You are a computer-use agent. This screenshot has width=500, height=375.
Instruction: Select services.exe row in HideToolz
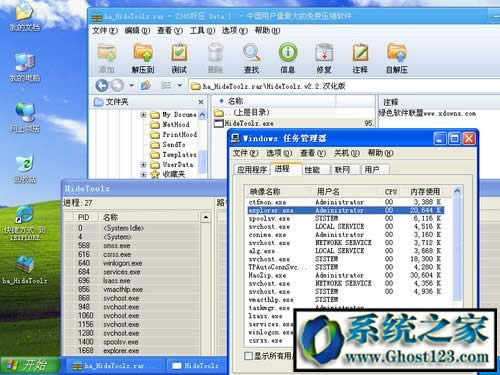133,272
